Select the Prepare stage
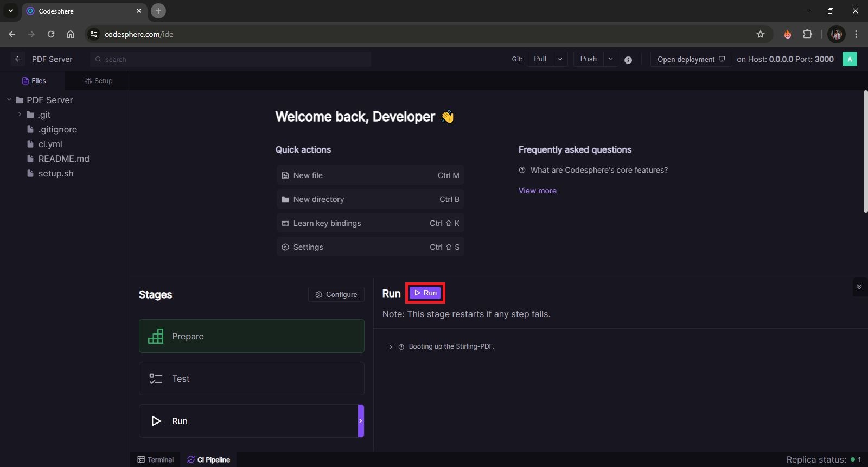This screenshot has width=868, height=467. pos(252,336)
